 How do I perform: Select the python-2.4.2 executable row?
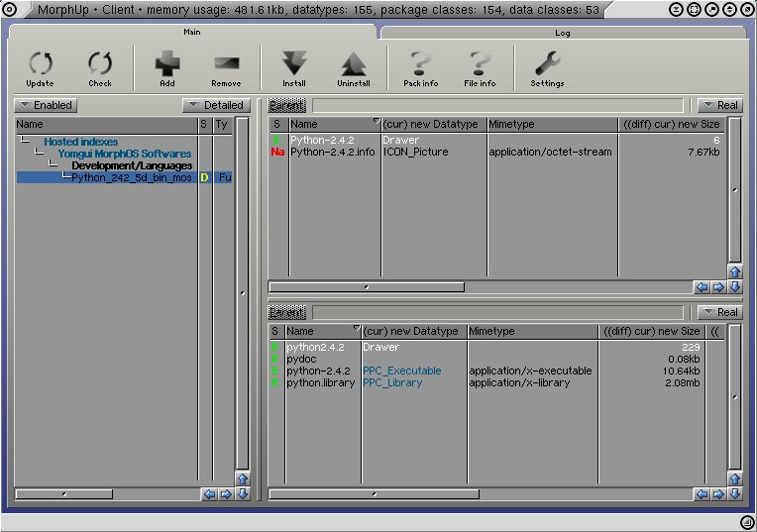click(497, 371)
